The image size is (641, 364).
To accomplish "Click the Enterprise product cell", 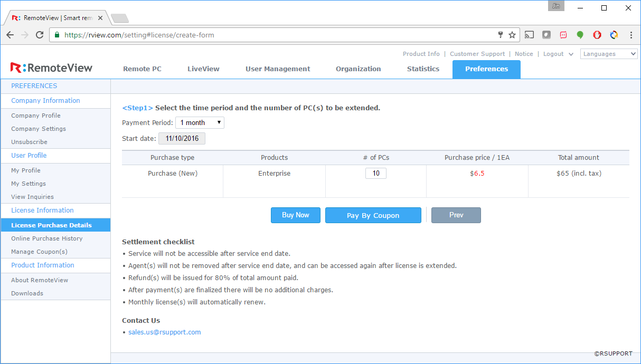I will (x=274, y=174).
